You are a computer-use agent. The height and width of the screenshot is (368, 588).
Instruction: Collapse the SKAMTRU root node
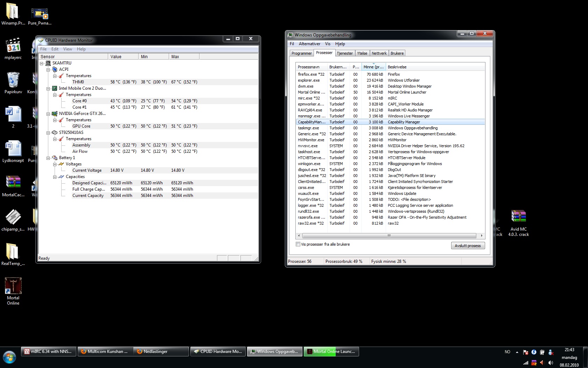tap(42, 63)
